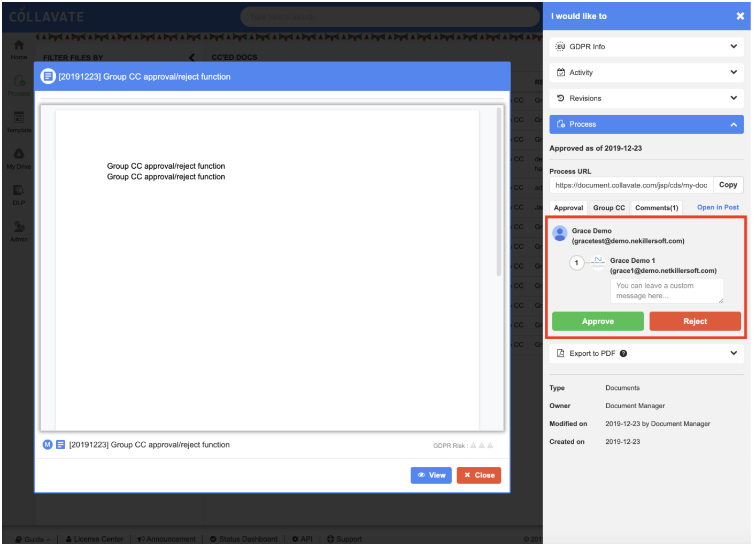756x547 pixels.
Task: Click the Open in Post link
Action: coord(718,207)
